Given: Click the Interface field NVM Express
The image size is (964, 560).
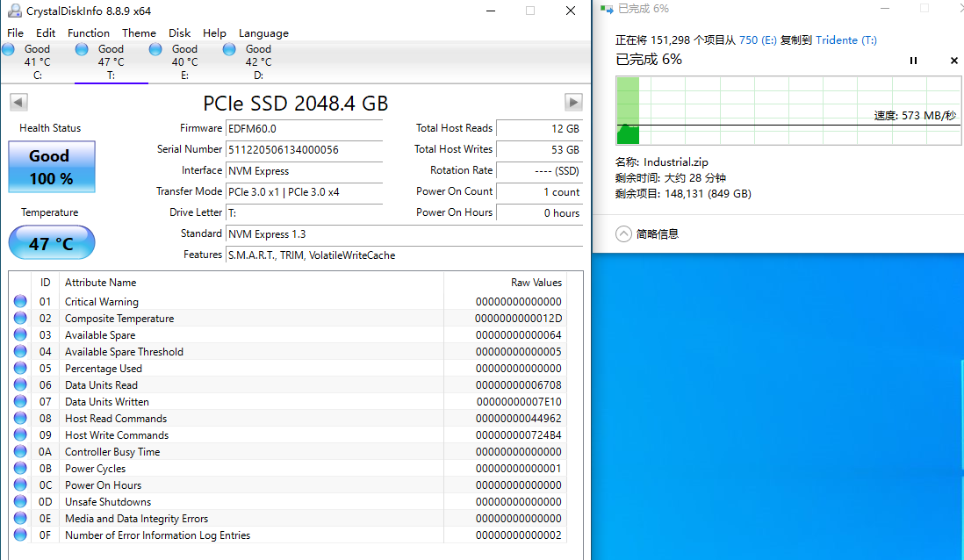Looking at the screenshot, I should pos(305,171).
